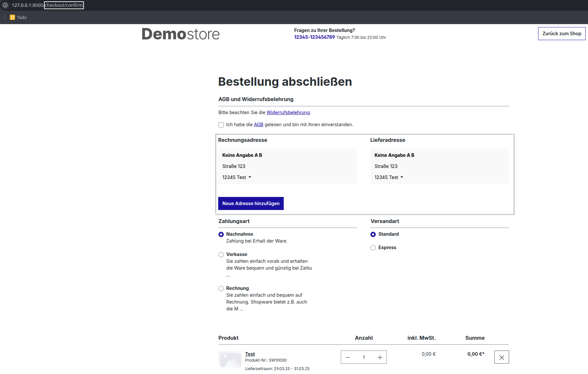Expand the Rechnungsadresse address dropdown
Screen dimensions: 588x374
click(x=250, y=177)
